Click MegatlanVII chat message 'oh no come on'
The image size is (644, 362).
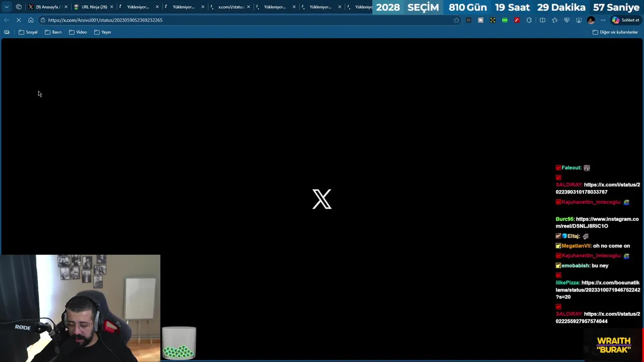[x=611, y=246]
